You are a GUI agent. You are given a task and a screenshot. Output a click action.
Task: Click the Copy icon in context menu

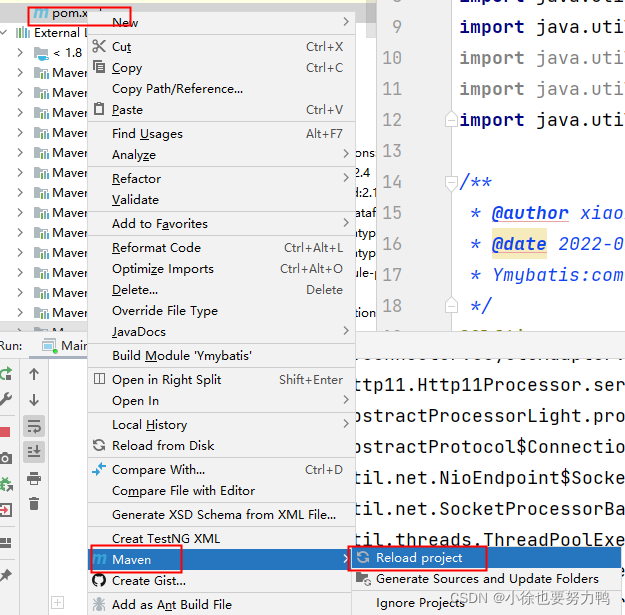[99, 67]
